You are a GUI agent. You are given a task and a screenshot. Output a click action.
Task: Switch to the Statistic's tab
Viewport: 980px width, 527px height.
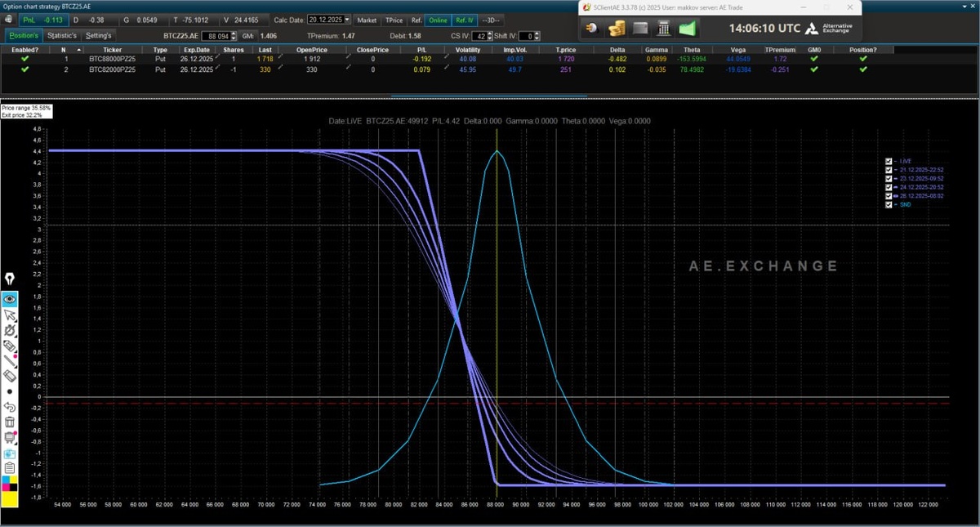[62, 36]
